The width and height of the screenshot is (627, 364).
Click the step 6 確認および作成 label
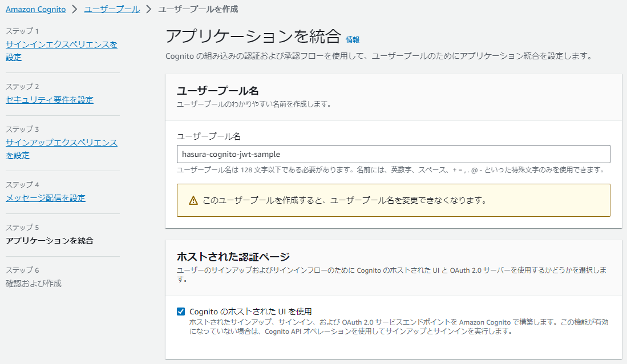(x=34, y=284)
